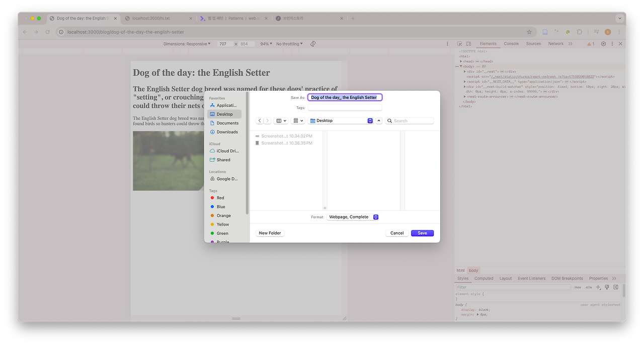Image resolution: width=644 pixels, height=345 pixels.
Task: Select Applications in the Favorites sidebar
Action: click(224, 105)
